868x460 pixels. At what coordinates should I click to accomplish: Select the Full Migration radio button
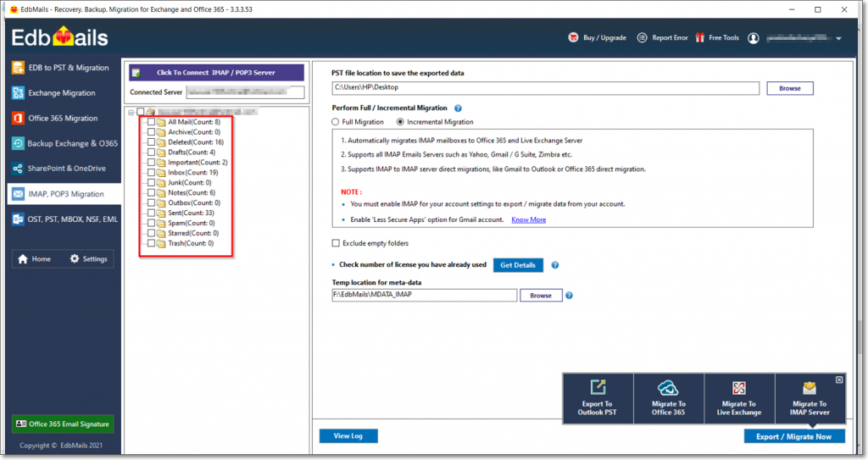click(x=336, y=122)
